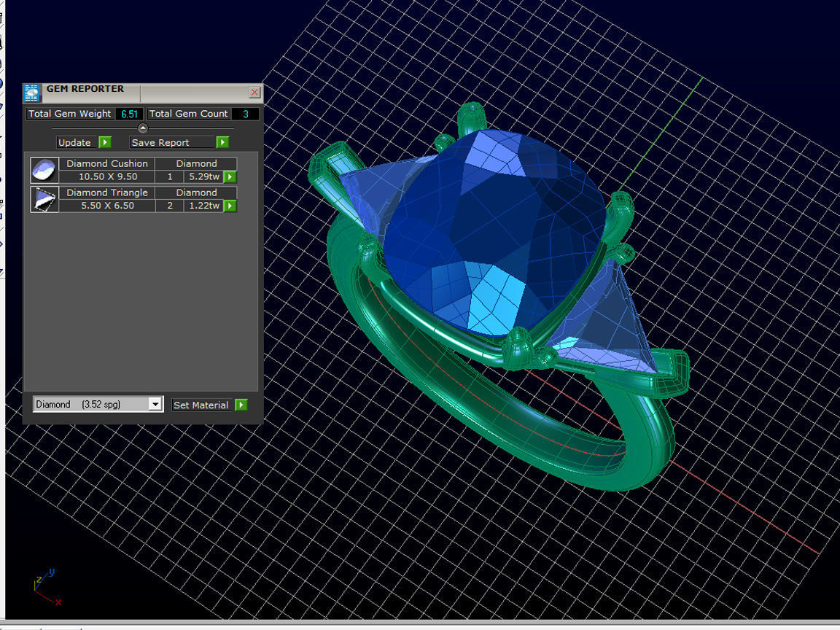
Task: Click the 'Diamond Cushion' label
Action: (x=107, y=163)
